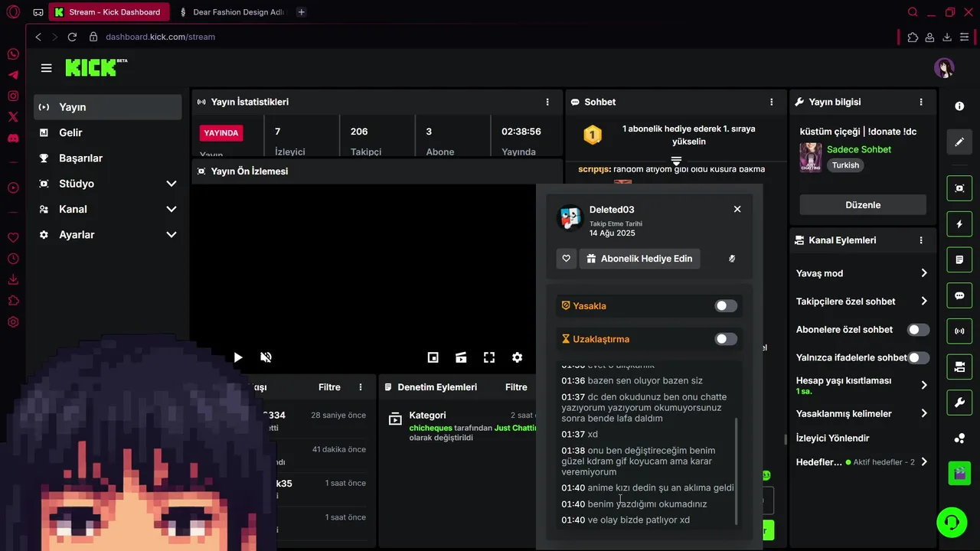The height and width of the screenshot is (551, 980).
Task: Open Instagram in the Opera sidebar
Action: tap(13, 96)
